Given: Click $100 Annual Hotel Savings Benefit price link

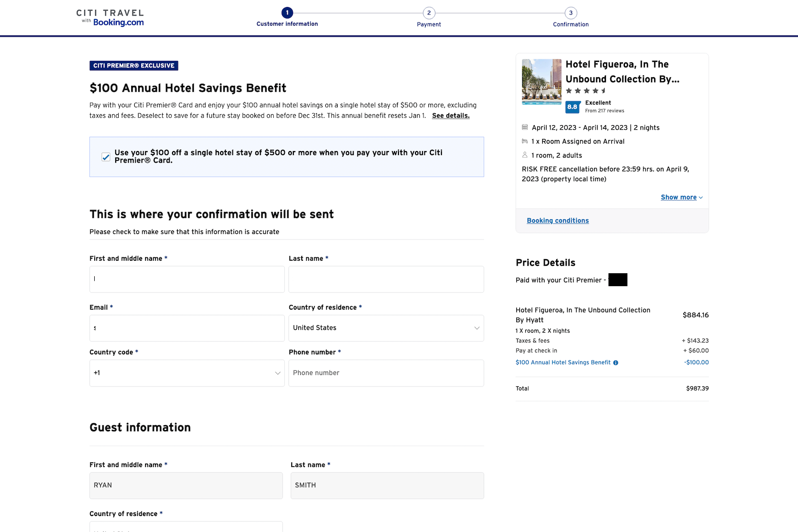Looking at the screenshot, I should [x=563, y=362].
